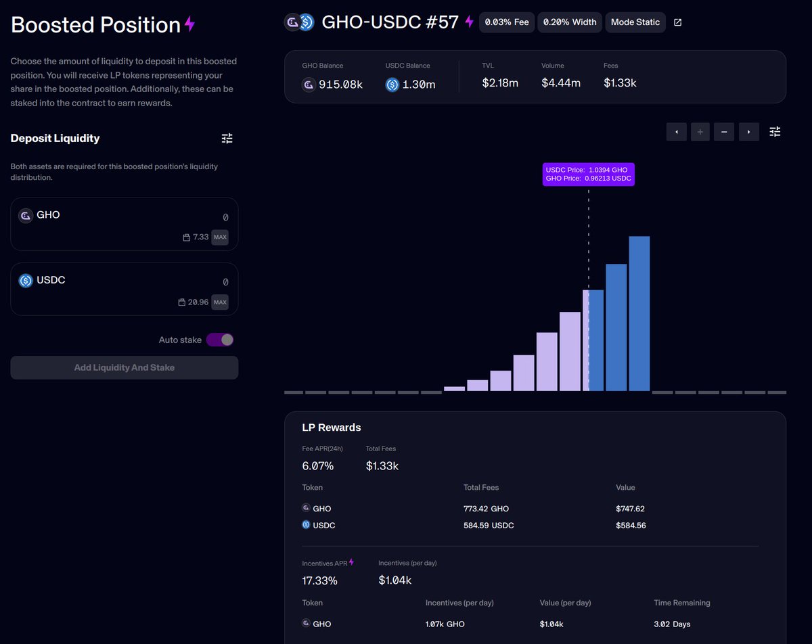Click the USDC icon in LP Rewards token list
This screenshot has height=644, width=812.
pyautogui.click(x=306, y=525)
